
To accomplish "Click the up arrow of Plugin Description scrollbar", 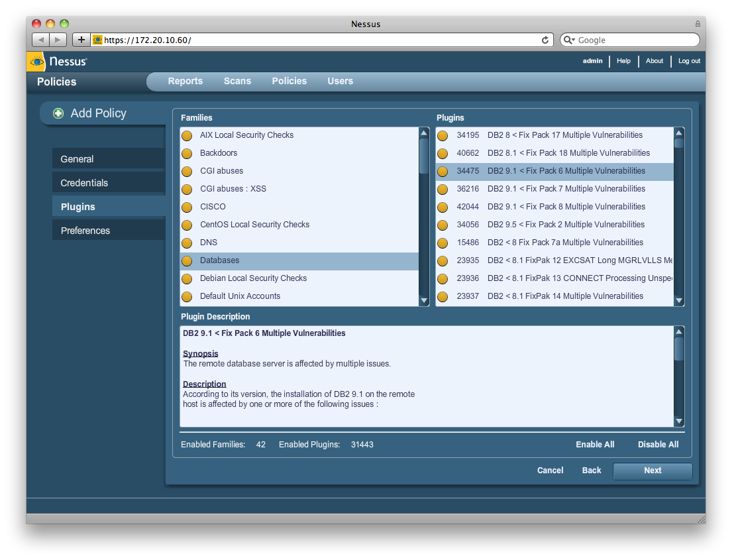I will point(679,331).
